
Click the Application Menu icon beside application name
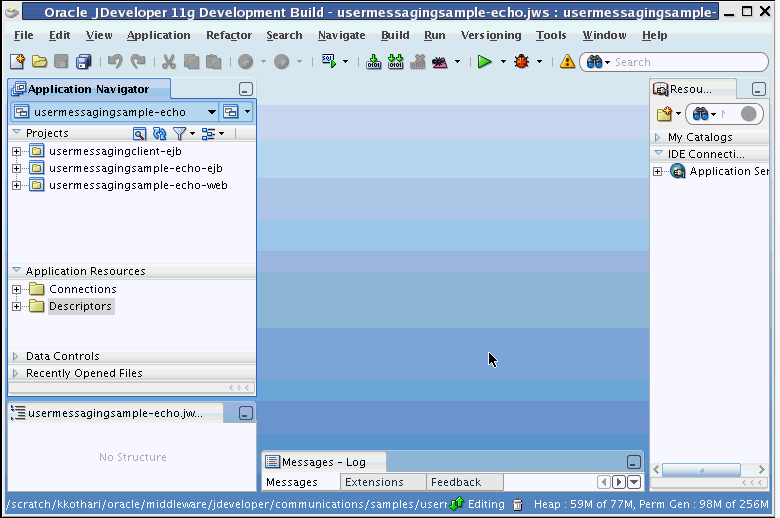(x=231, y=112)
